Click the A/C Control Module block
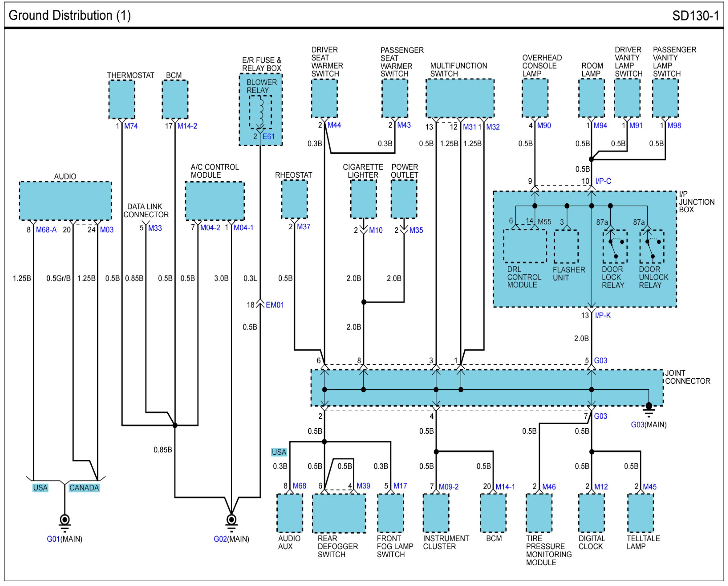The image size is (728, 586). [215, 201]
